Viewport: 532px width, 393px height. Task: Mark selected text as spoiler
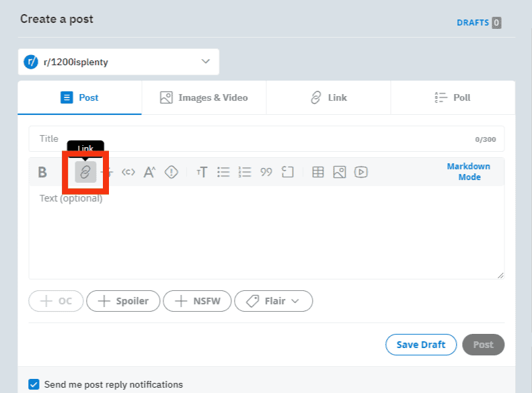(172, 172)
